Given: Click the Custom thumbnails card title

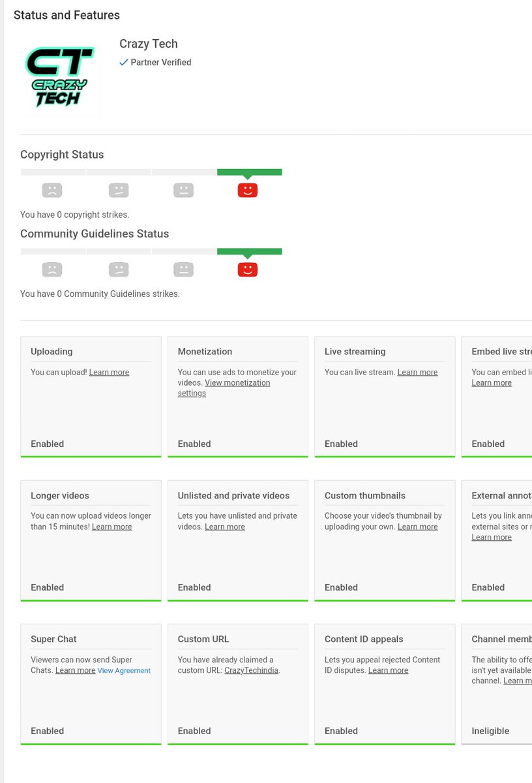Looking at the screenshot, I should pyautogui.click(x=365, y=495).
